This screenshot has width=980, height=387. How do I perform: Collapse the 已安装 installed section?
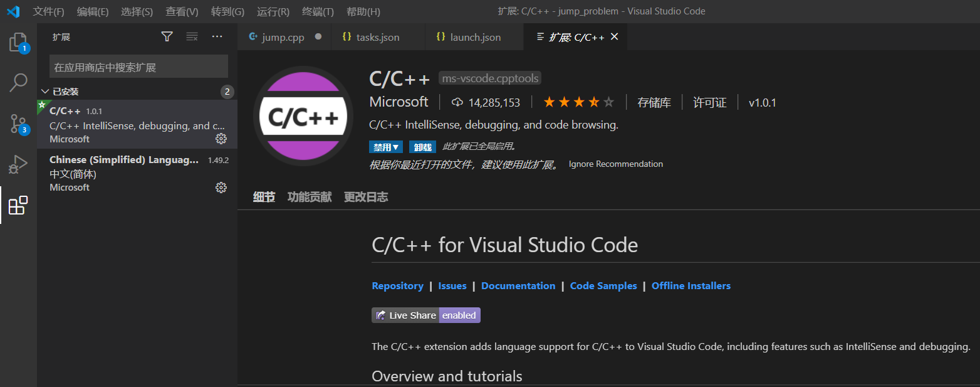point(45,92)
